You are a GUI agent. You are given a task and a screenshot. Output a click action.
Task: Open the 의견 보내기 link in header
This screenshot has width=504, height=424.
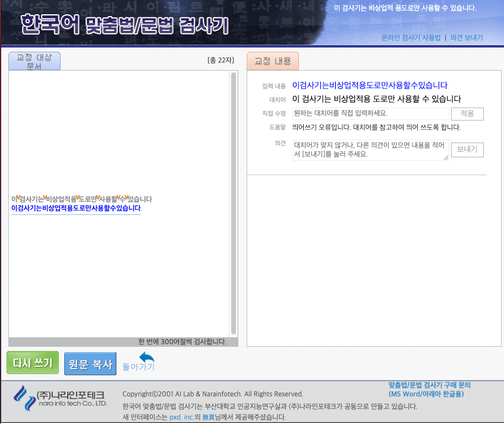[467, 37]
